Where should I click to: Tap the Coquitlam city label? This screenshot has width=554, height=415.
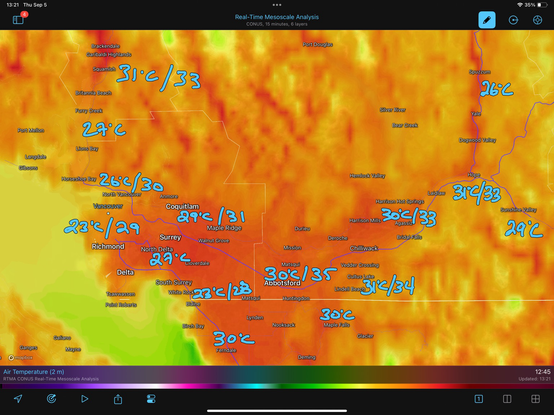(x=182, y=206)
